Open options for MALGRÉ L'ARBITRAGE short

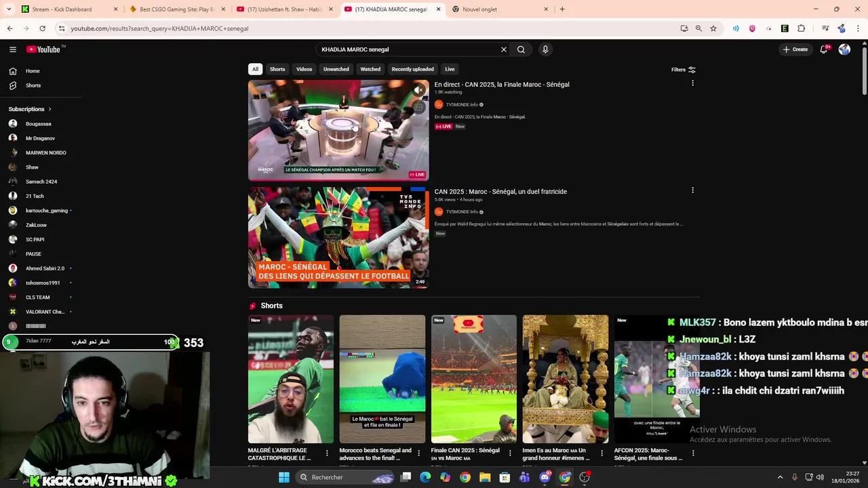pos(327,453)
